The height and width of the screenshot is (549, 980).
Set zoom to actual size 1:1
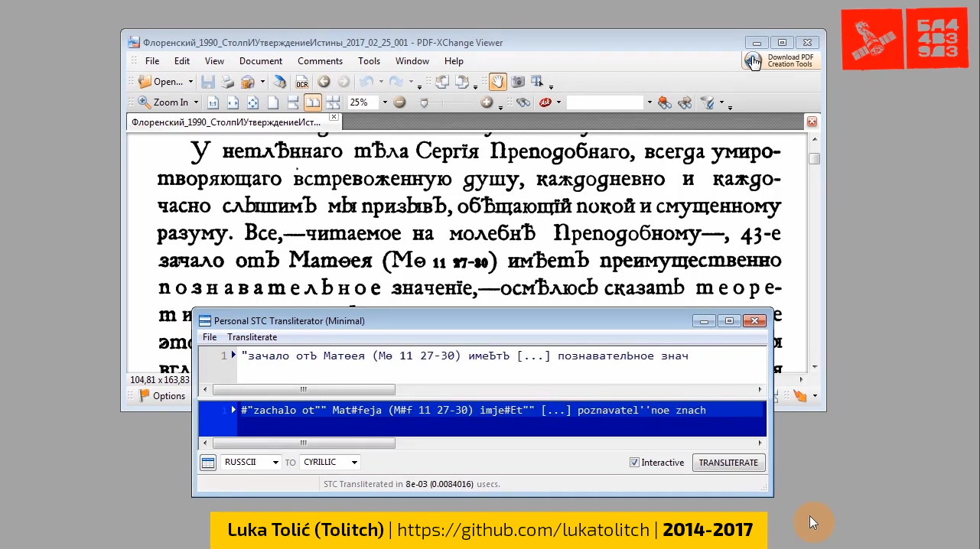(x=213, y=102)
